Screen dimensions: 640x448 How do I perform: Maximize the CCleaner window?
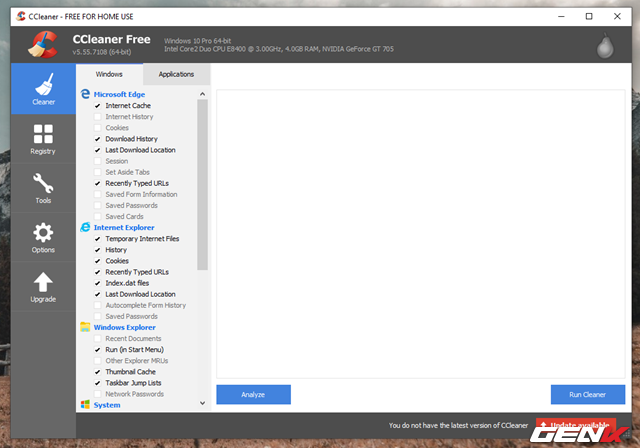[x=589, y=16]
